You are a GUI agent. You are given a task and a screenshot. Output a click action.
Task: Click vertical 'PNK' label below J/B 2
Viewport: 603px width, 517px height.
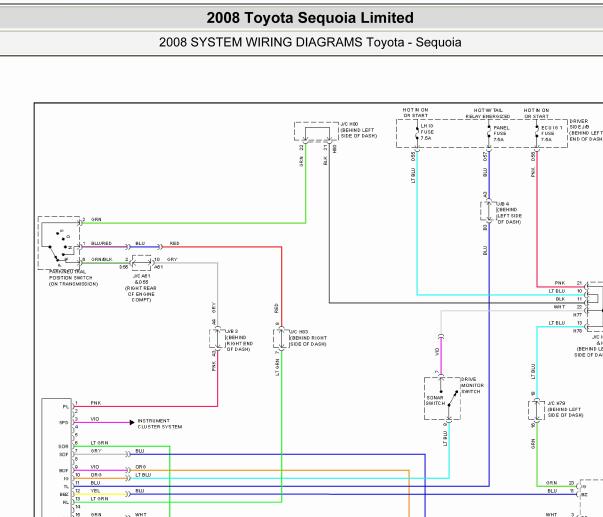coord(213,366)
